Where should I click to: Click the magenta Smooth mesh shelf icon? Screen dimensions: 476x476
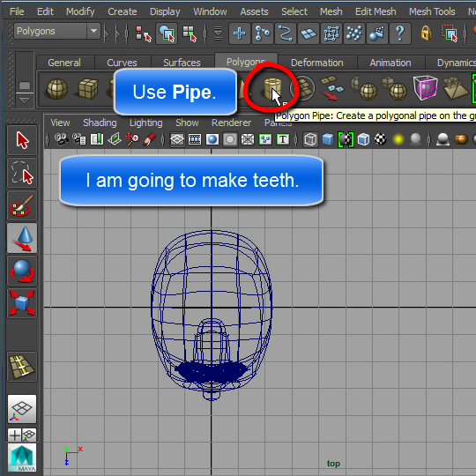[x=425, y=88]
